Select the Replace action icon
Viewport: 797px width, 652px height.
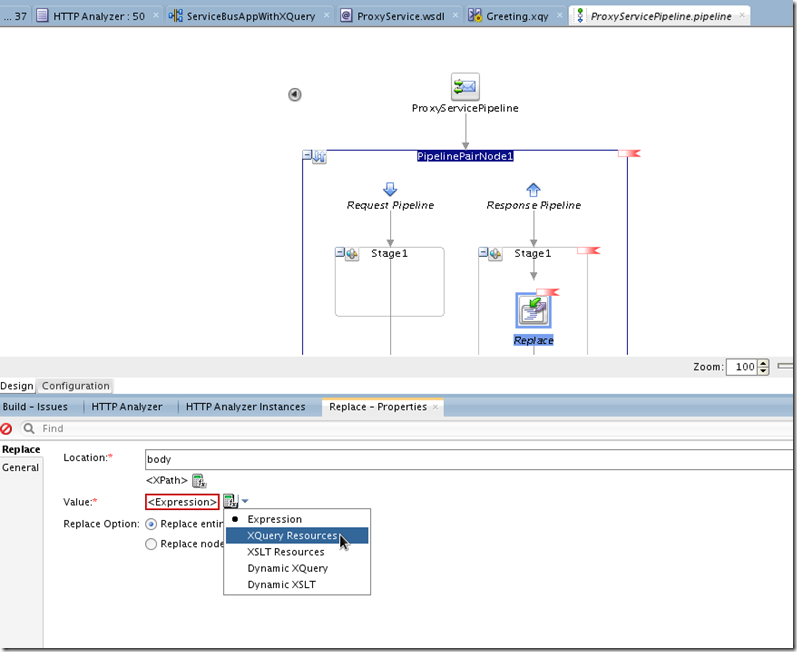pos(533,311)
